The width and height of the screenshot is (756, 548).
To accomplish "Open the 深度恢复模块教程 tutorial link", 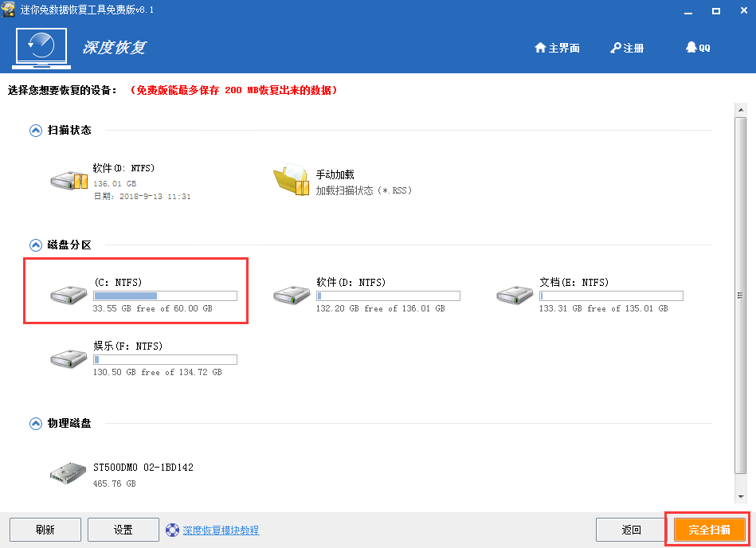I will tap(221, 530).
